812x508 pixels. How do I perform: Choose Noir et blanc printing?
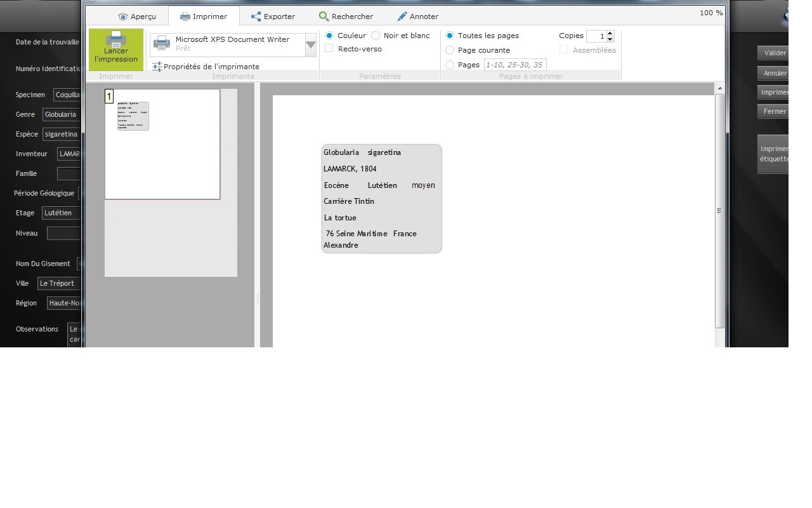click(376, 36)
